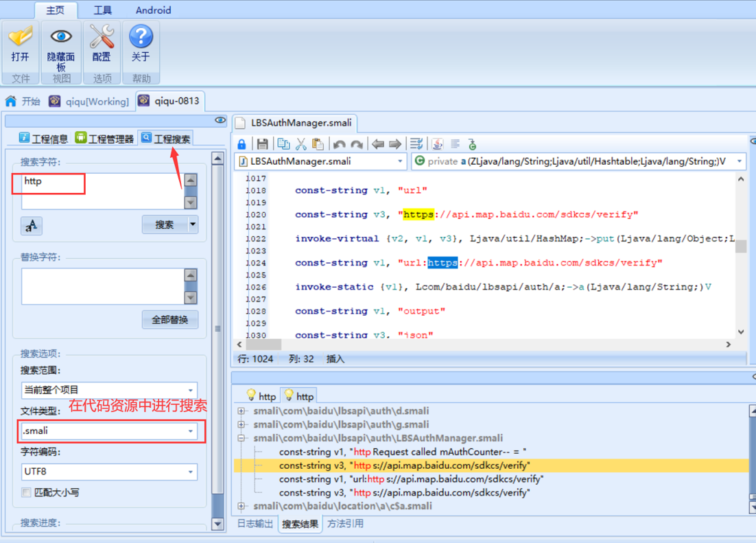The image size is (756, 543).
Task: Toggle the eye icon on left panel header
Action: tap(220, 119)
